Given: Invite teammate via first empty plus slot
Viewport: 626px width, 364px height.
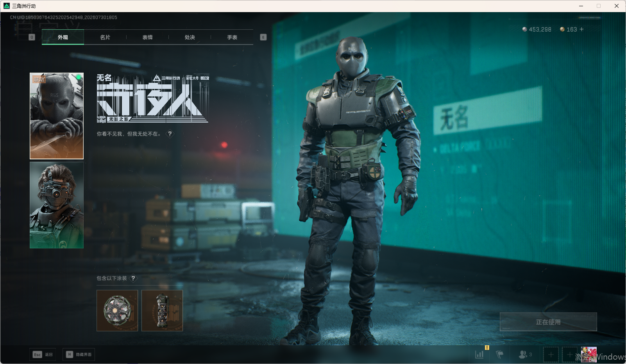Looking at the screenshot, I should tap(551, 355).
